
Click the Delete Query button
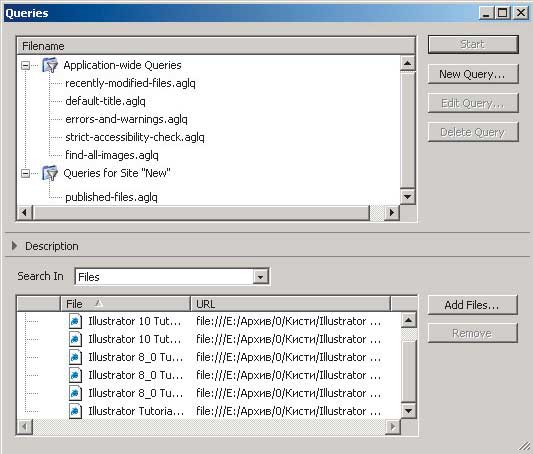click(473, 132)
